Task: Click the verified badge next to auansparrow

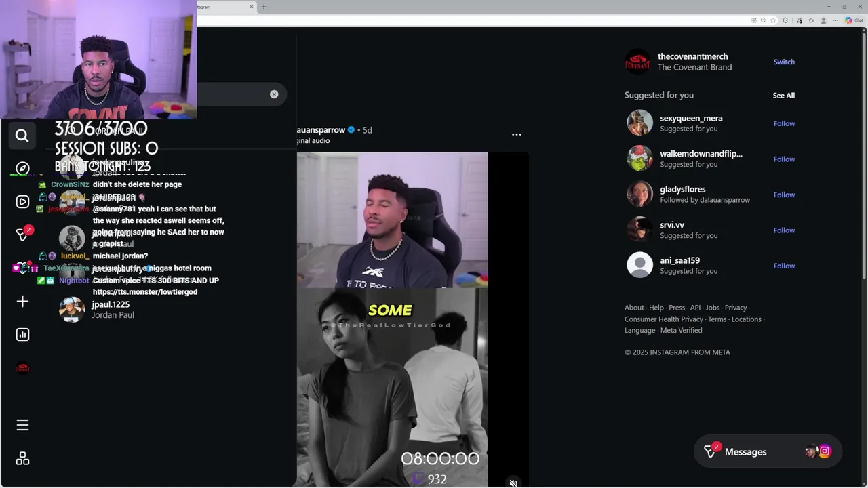Action: point(351,130)
